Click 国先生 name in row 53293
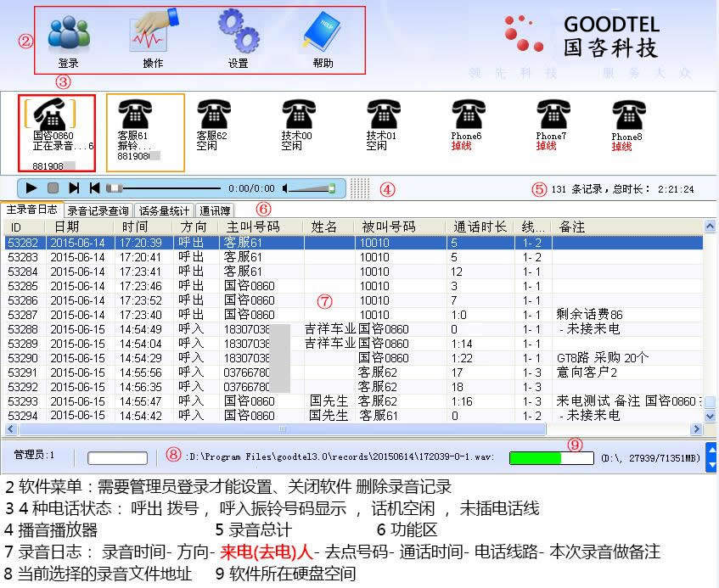719x588 pixels. [x=329, y=401]
